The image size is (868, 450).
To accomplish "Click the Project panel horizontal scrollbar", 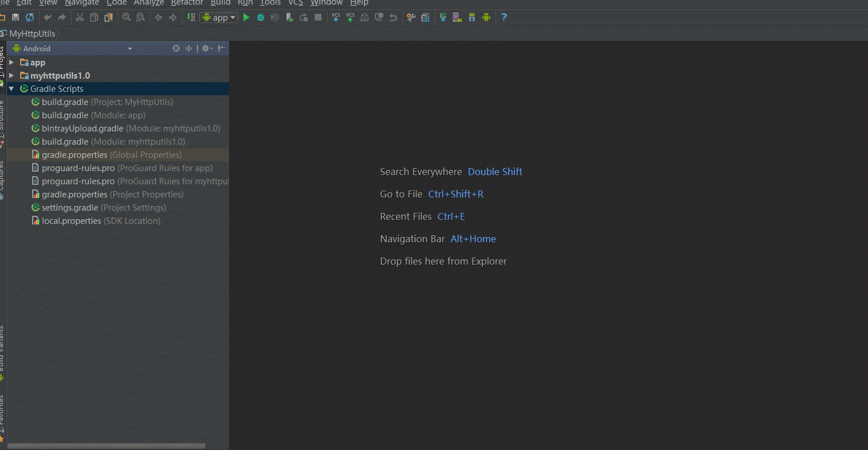I will [106, 446].
